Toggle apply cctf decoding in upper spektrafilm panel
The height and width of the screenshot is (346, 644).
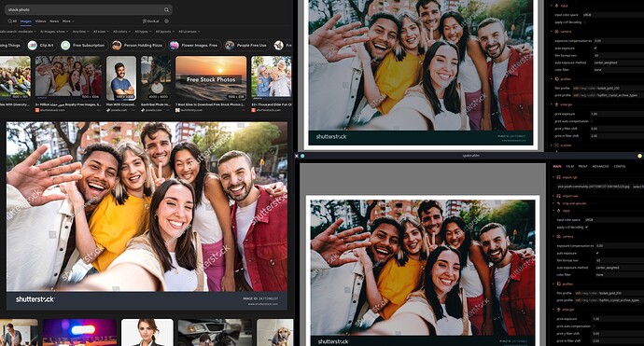coord(585,22)
